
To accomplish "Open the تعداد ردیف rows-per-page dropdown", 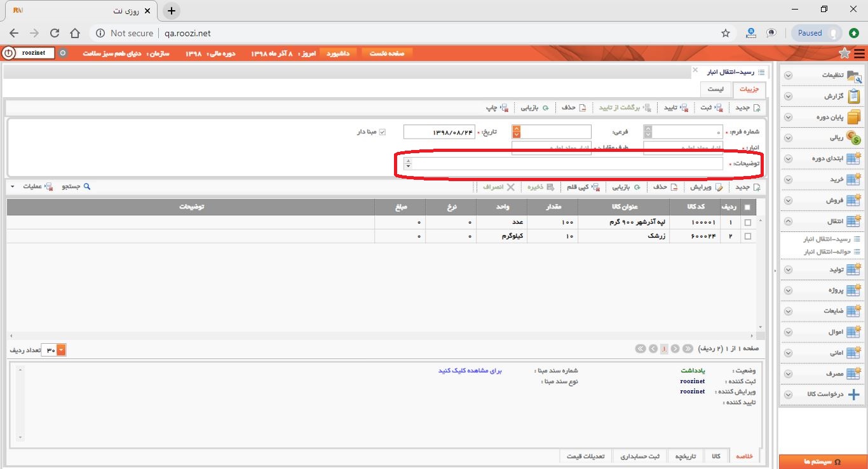I will pos(61,350).
